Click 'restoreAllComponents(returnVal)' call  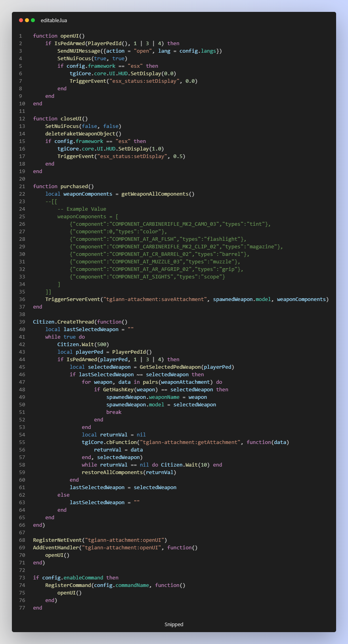point(129,473)
